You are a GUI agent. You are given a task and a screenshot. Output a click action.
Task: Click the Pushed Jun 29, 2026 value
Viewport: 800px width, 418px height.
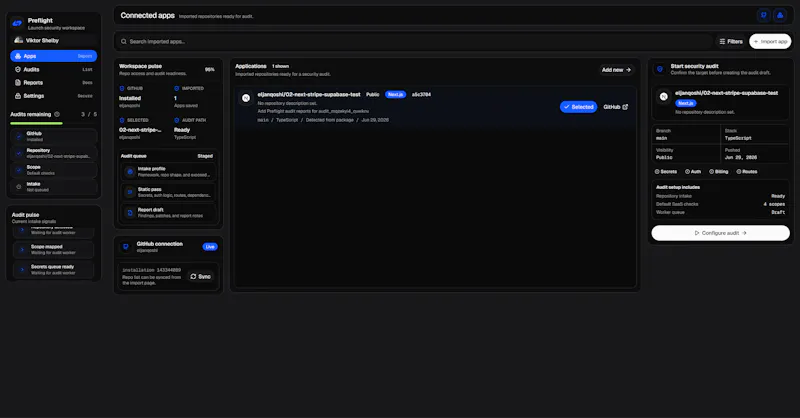click(x=741, y=158)
